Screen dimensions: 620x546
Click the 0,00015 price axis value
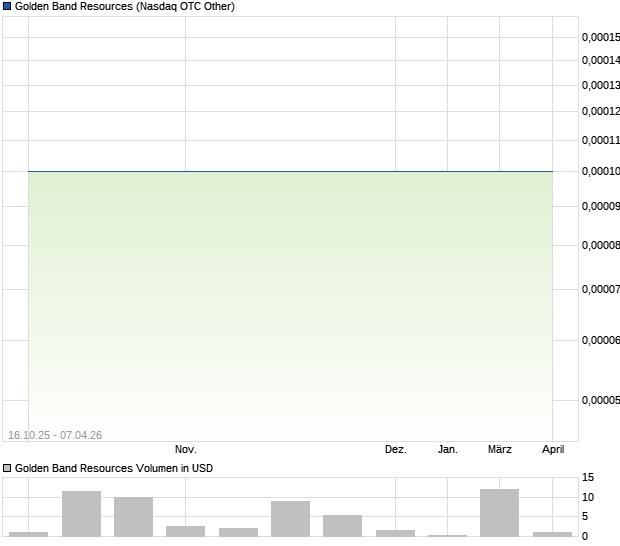(x=601, y=37)
